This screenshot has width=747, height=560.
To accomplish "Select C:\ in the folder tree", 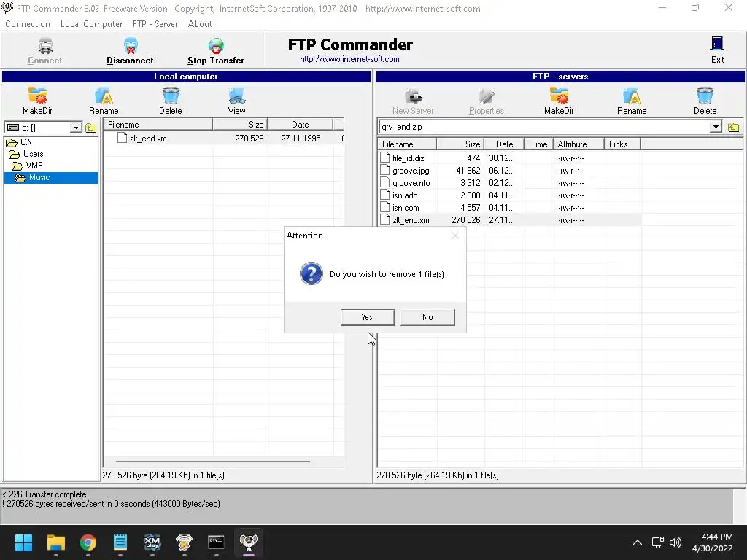I will pyautogui.click(x=26, y=142).
